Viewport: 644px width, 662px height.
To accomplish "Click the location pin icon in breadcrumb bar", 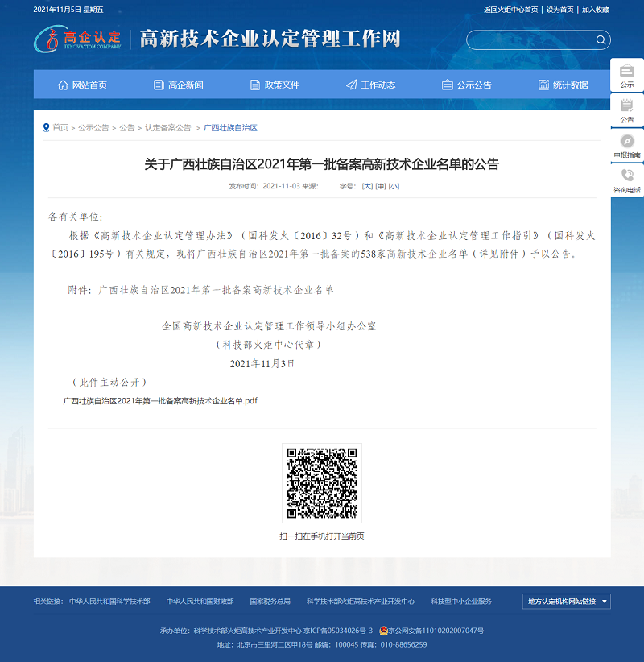I will (x=47, y=126).
